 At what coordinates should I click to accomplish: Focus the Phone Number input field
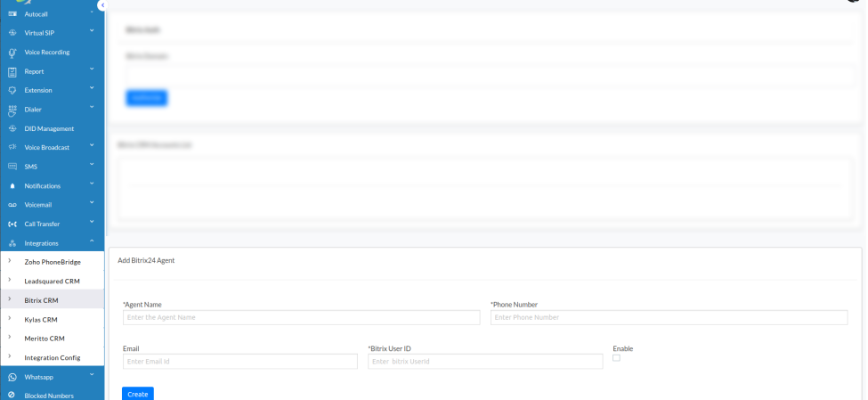(669, 317)
